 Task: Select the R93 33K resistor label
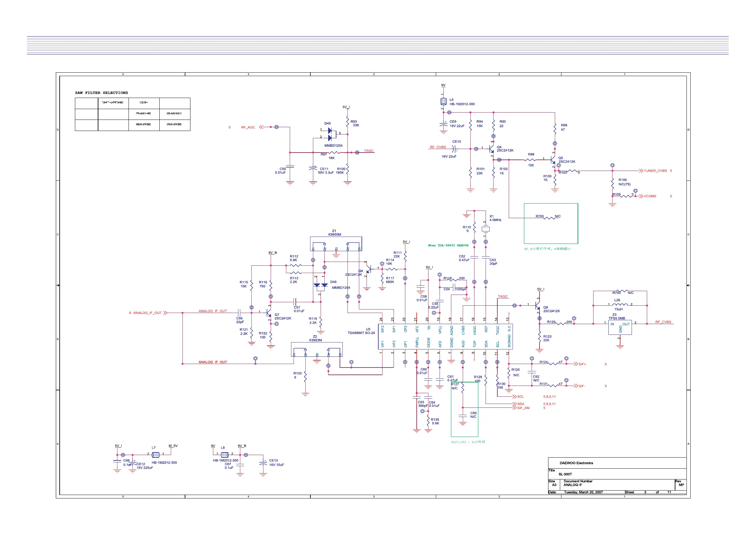[x=355, y=123]
